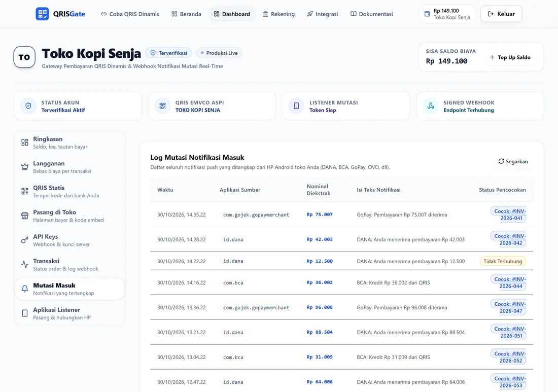Click the refresh icon next to Segarkan
This screenshot has width=558, height=392.
click(x=501, y=161)
